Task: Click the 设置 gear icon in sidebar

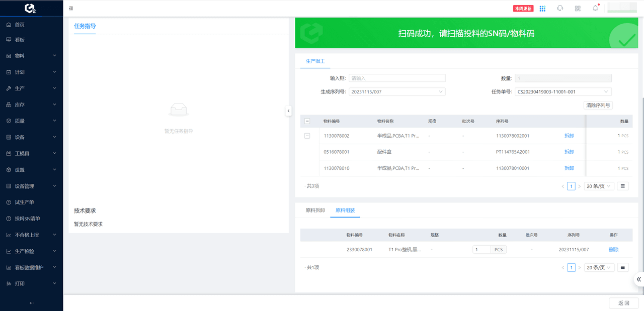Action: (9, 170)
